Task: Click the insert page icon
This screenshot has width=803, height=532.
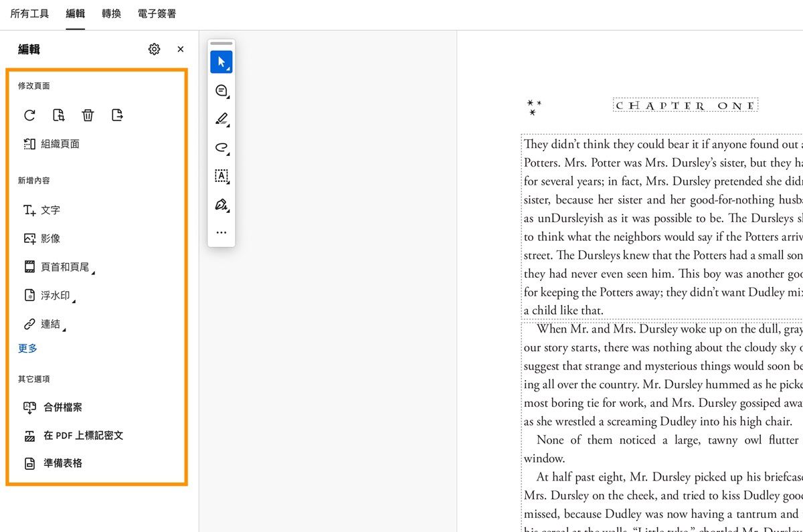Action: 58,115
